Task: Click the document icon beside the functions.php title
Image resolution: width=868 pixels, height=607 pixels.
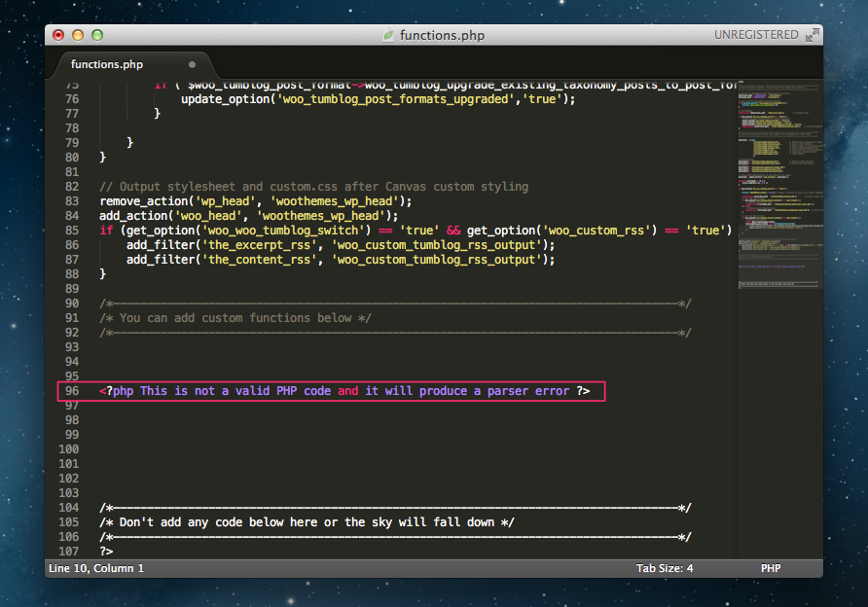Action: 388,35
